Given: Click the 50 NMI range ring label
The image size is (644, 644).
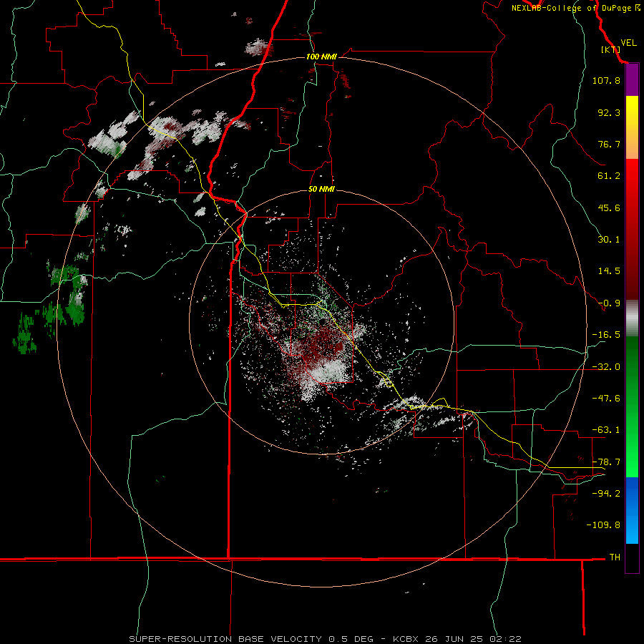Looking at the screenshot, I should point(321,189).
